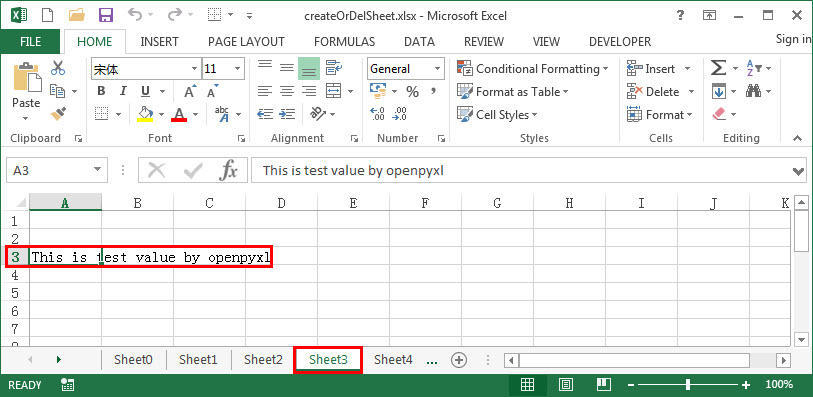The height and width of the screenshot is (397, 813).
Task: Align text left
Action: (x=265, y=91)
